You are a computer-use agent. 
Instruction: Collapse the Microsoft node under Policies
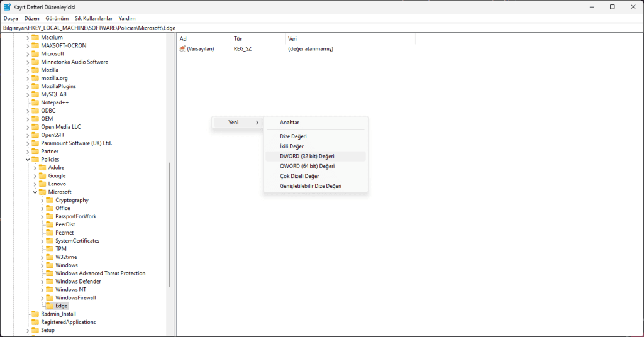pos(35,192)
